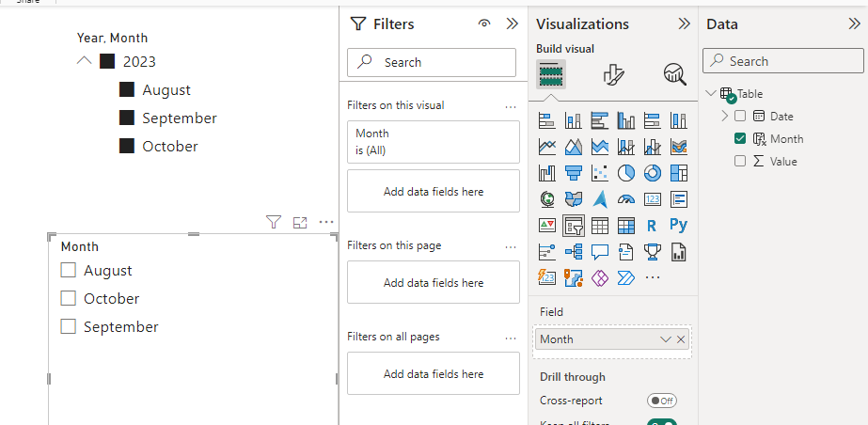868x425 pixels.
Task: Select the Slicer visual icon
Action: 573,226
